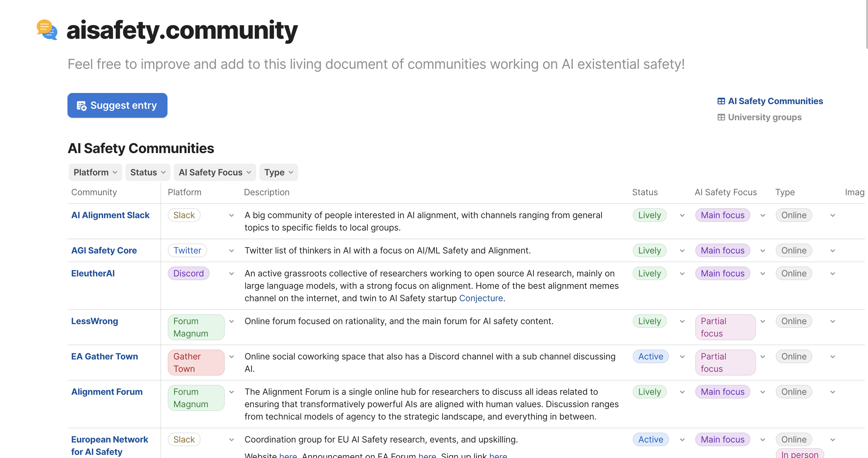This screenshot has height=458, width=868.
Task: Click Main focus tag in EleutherAI row
Action: coord(723,273)
